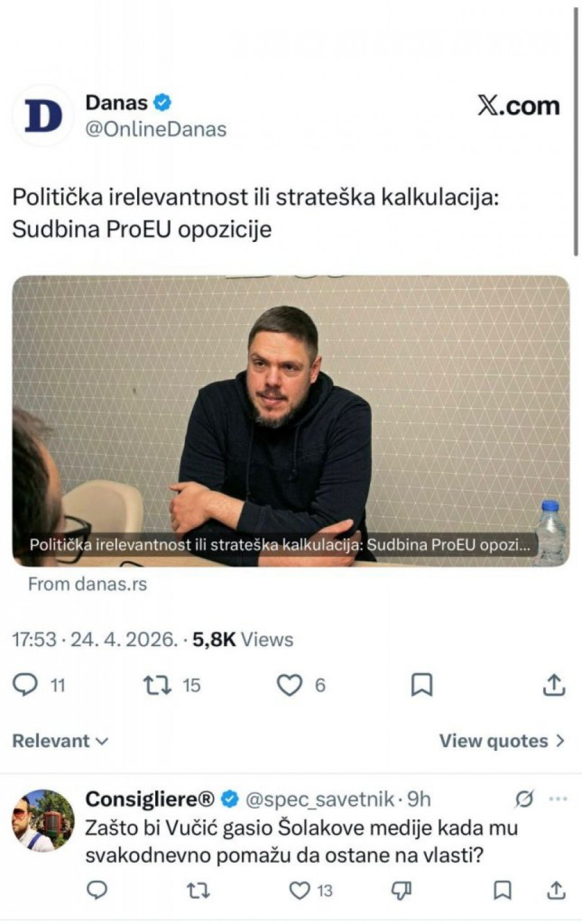Open the danas.rs article preview image
Image resolution: width=582 pixels, height=924 pixels.
291,421
